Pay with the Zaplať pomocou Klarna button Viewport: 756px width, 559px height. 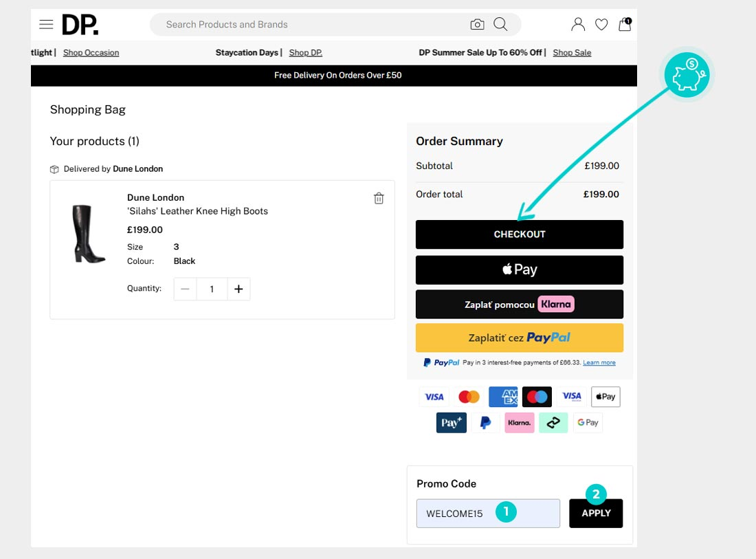[520, 305]
